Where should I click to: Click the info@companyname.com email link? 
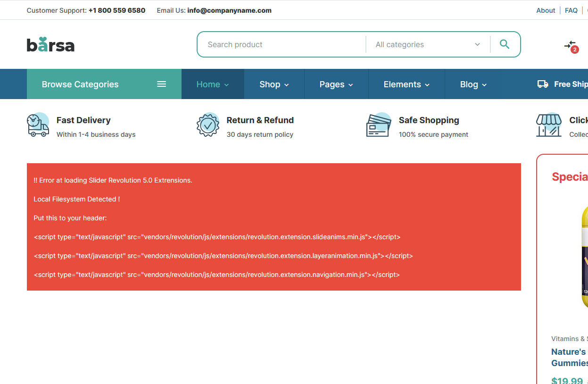point(229,10)
